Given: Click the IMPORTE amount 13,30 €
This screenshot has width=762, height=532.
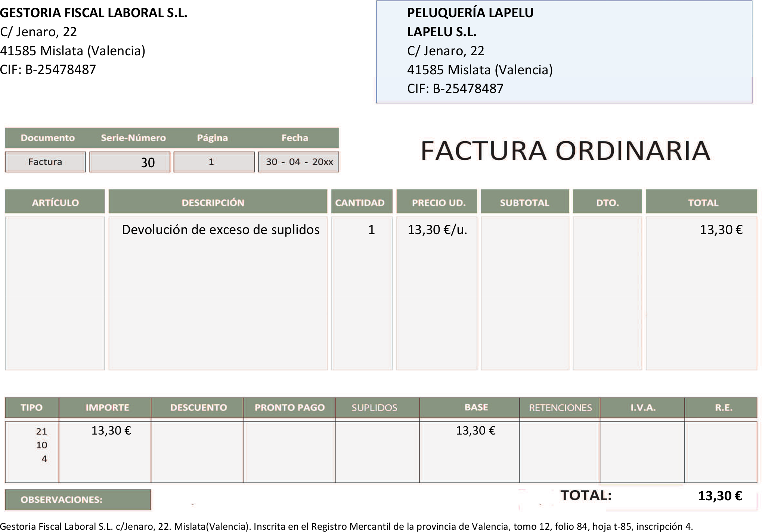Looking at the screenshot, I should (x=111, y=431).
